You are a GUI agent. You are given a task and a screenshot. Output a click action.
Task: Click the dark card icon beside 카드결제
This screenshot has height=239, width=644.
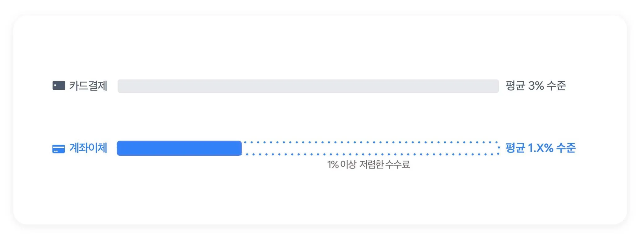click(59, 86)
